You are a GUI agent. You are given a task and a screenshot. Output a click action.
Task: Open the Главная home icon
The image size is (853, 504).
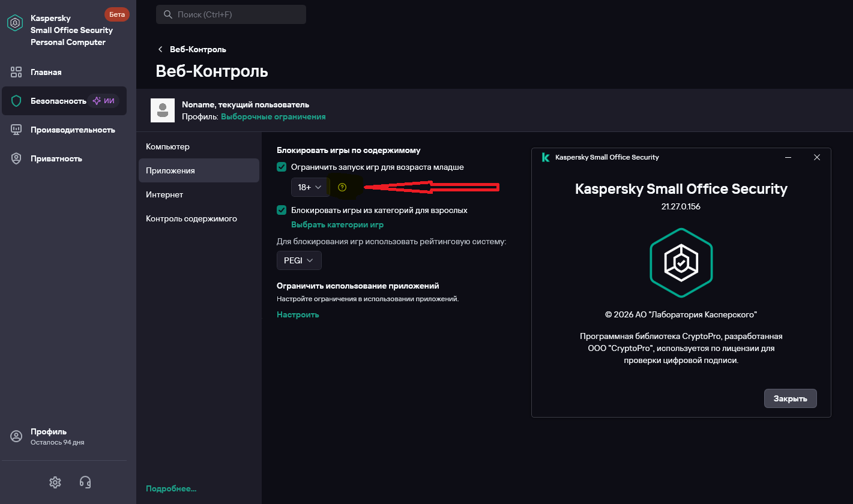(x=16, y=72)
